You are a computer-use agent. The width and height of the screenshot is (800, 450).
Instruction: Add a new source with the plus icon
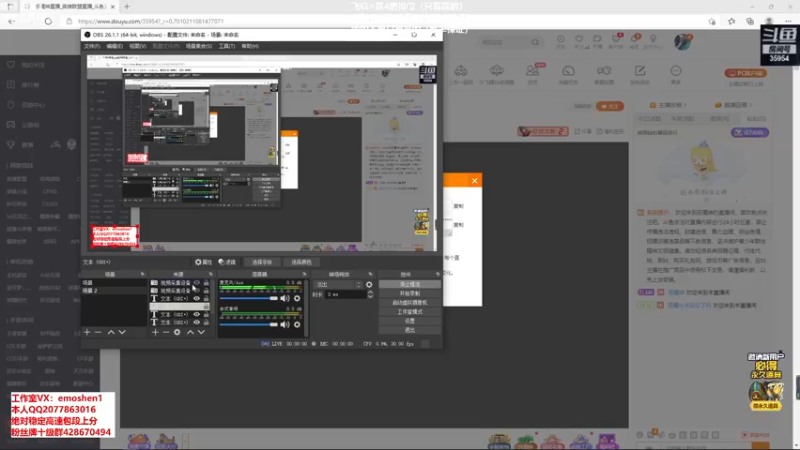coord(155,332)
